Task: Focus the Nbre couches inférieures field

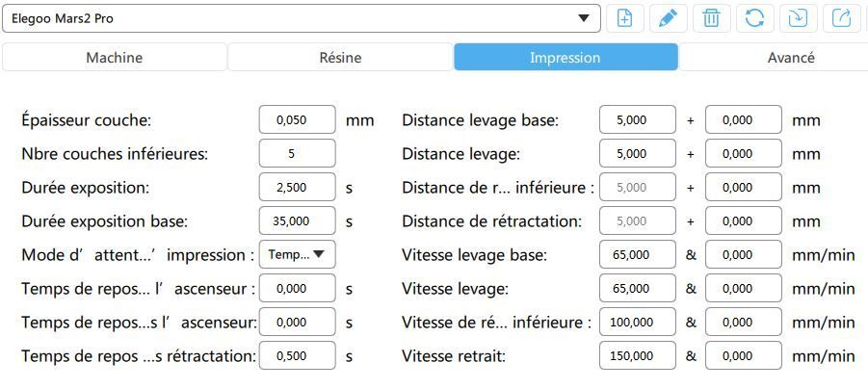Action: (x=297, y=153)
